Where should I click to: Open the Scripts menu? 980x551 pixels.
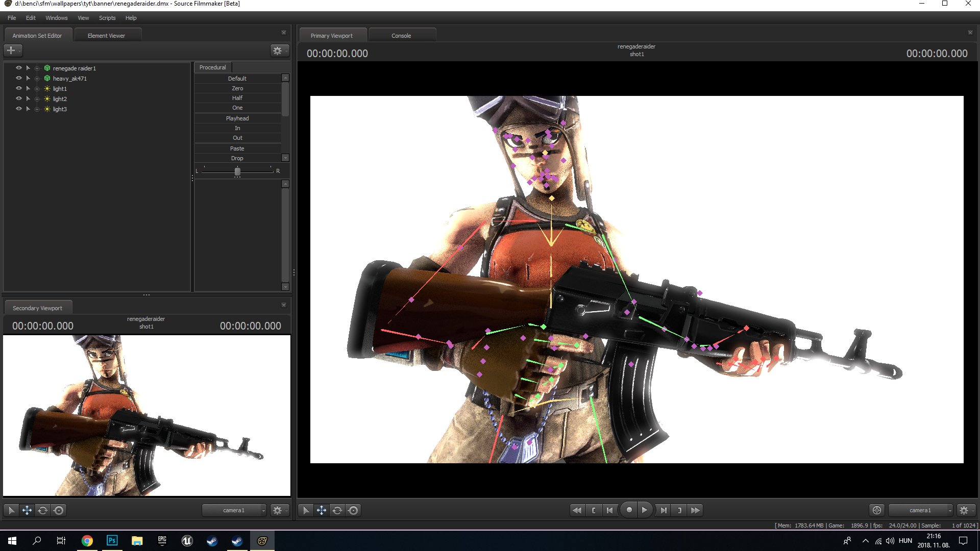click(x=107, y=18)
